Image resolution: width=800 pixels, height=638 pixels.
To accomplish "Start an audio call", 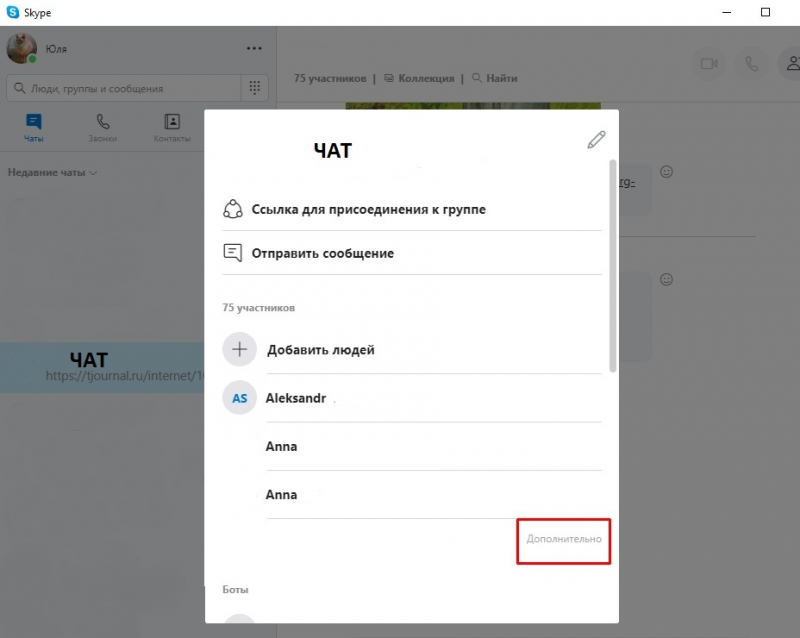I will coord(752,64).
